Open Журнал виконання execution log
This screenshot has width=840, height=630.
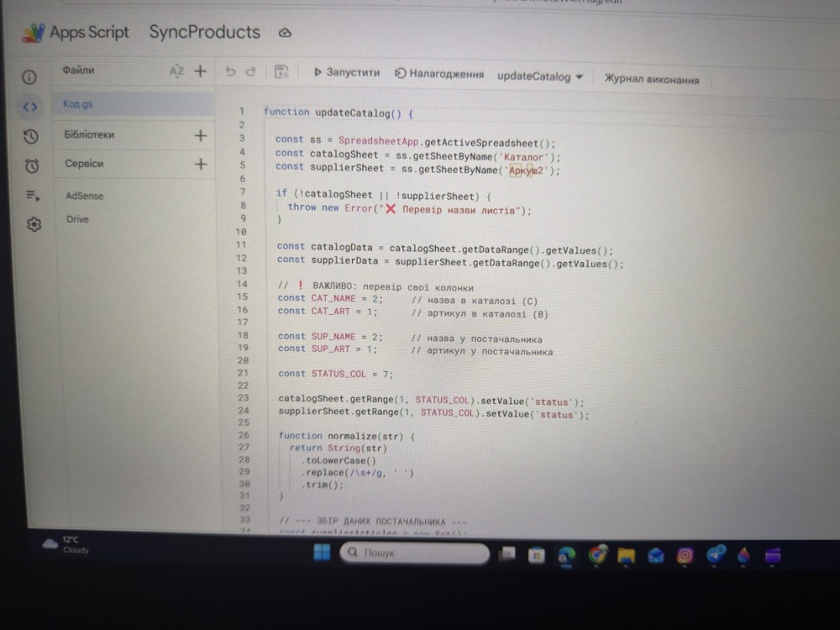click(x=652, y=79)
